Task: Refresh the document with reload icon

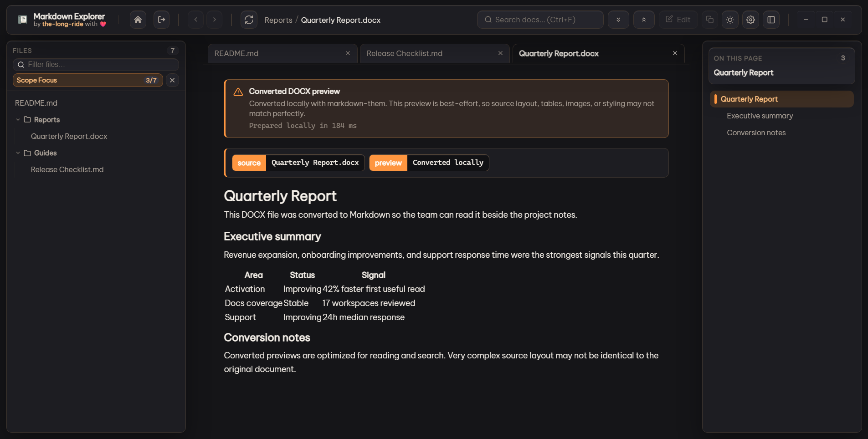Action: point(249,20)
